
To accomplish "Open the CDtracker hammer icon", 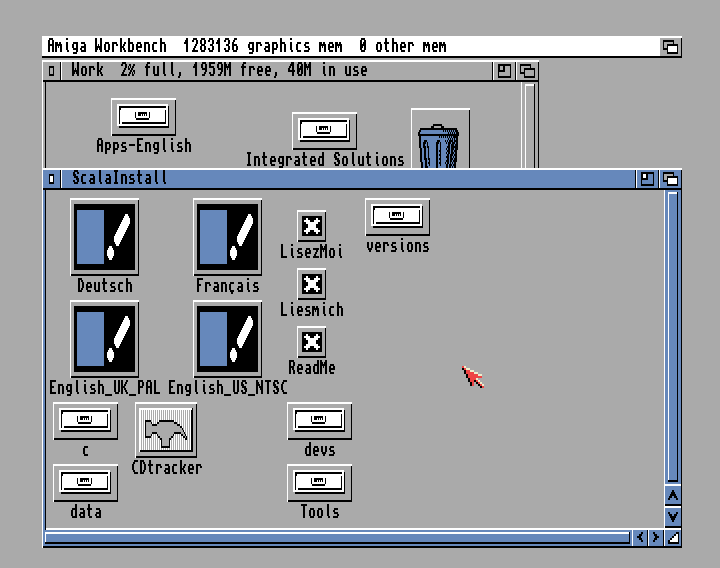I will [x=166, y=431].
